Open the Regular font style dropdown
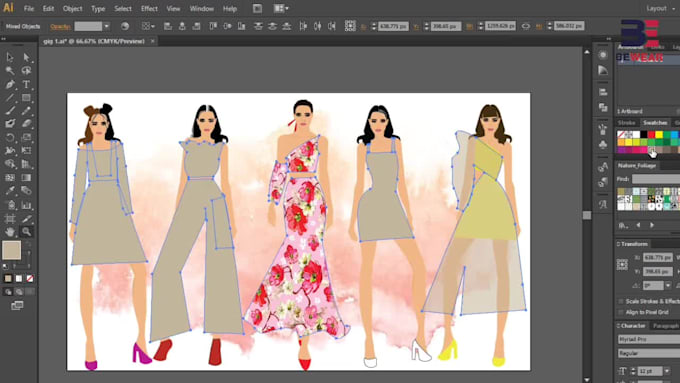Viewport: 680px width, 383px height. 648,354
